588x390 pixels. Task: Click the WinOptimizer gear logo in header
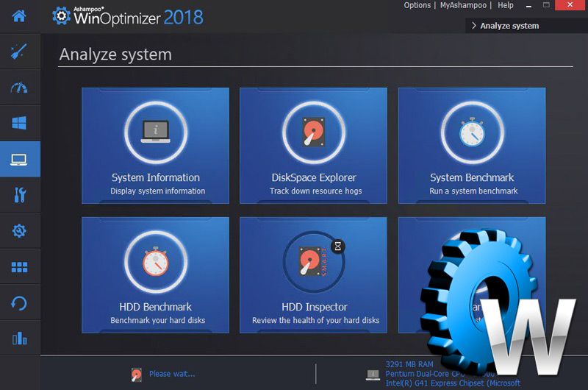[62, 15]
